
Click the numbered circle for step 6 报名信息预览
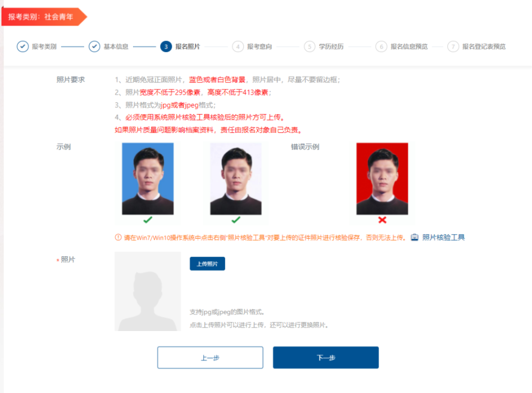click(x=381, y=46)
